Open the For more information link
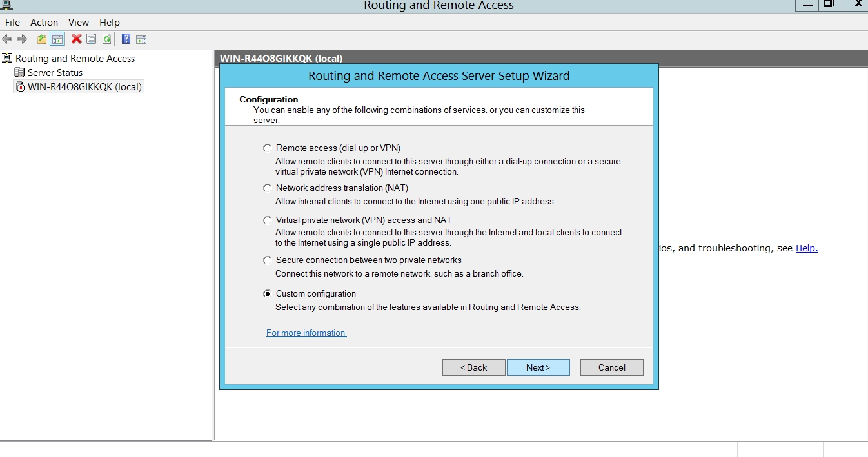 tap(306, 333)
